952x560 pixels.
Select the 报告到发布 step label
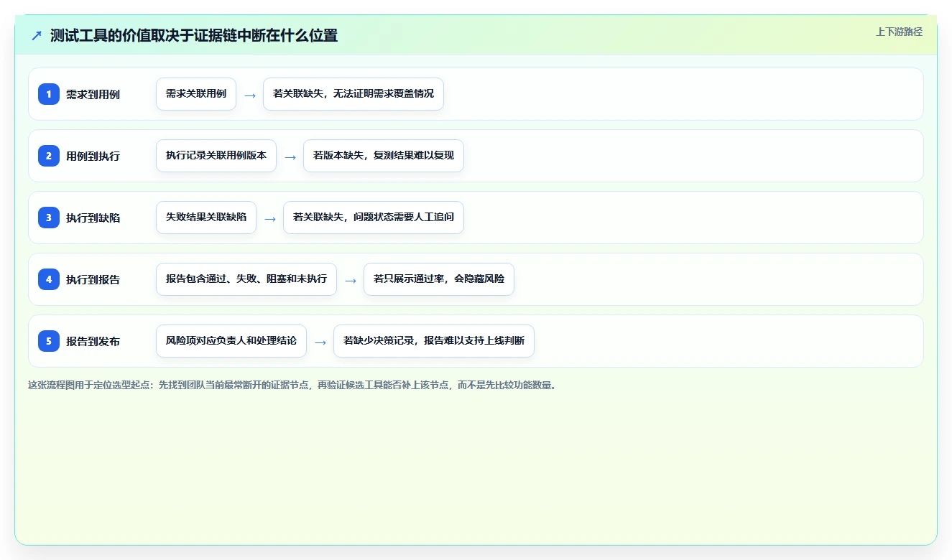pyautogui.click(x=93, y=341)
